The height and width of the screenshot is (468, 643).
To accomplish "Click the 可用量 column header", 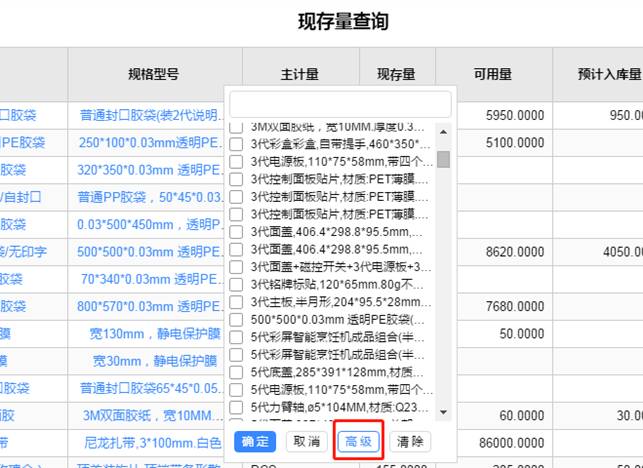I will point(492,74).
